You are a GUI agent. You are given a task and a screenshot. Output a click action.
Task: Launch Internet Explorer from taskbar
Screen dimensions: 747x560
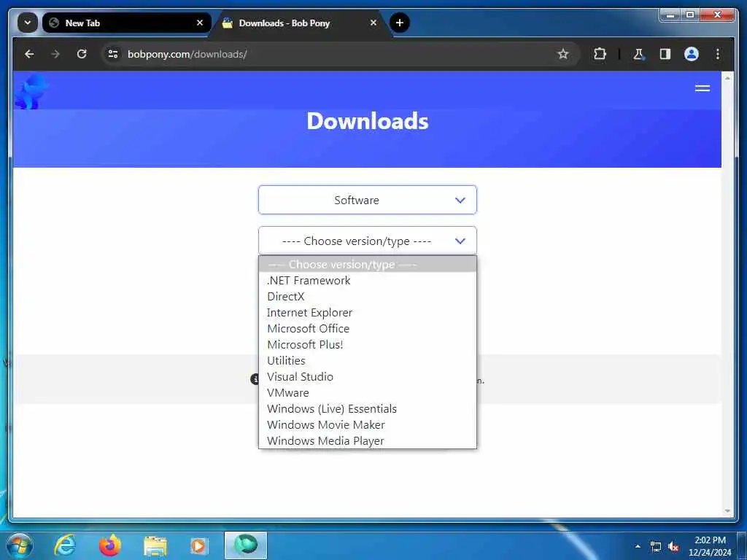pyautogui.click(x=65, y=545)
